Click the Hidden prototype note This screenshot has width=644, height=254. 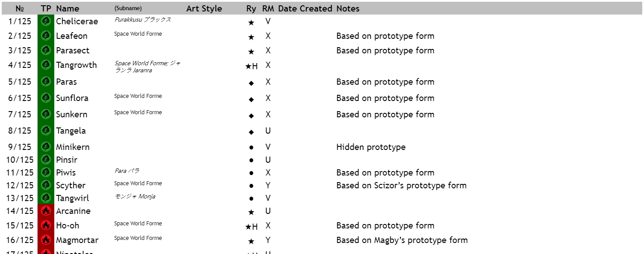371,147
